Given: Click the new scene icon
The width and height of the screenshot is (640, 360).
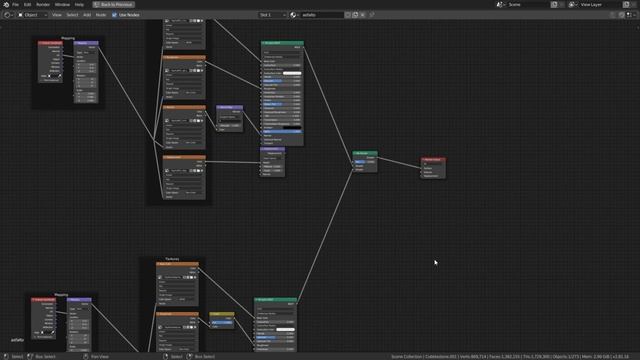Looking at the screenshot, I should pyautogui.click(x=554, y=4).
